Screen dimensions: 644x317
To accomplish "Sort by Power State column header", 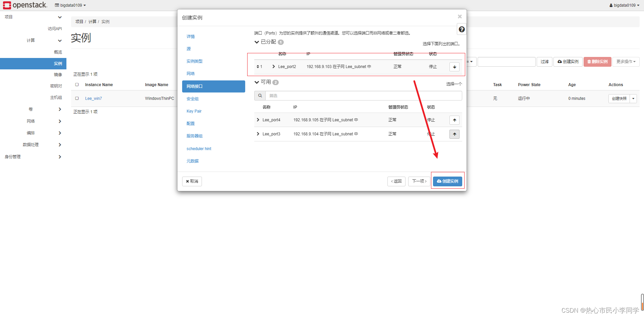I will click(x=529, y=85).
